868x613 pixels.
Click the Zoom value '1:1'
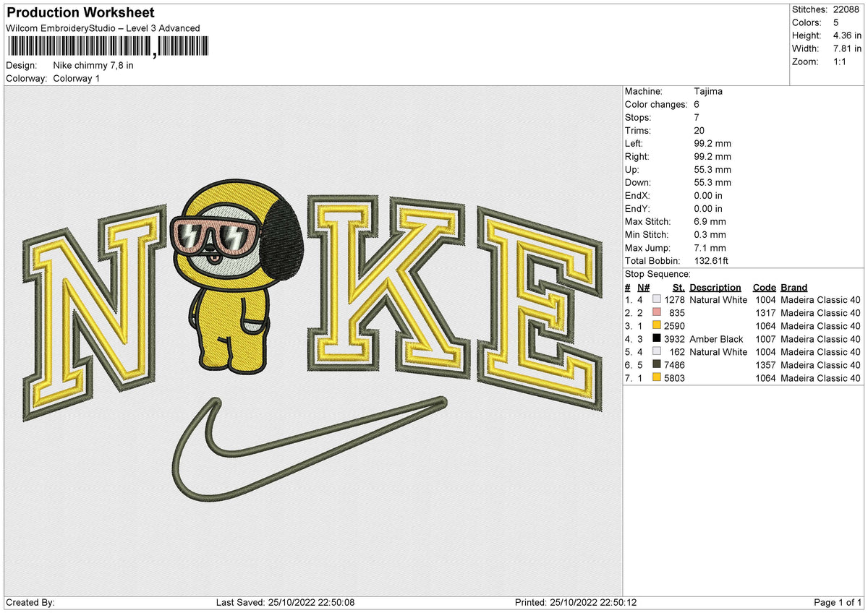[841, 61]
